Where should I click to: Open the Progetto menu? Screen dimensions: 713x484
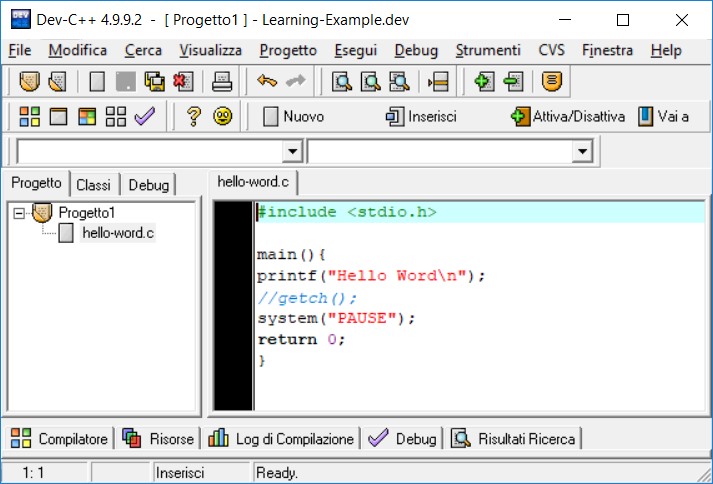[288, 50]
